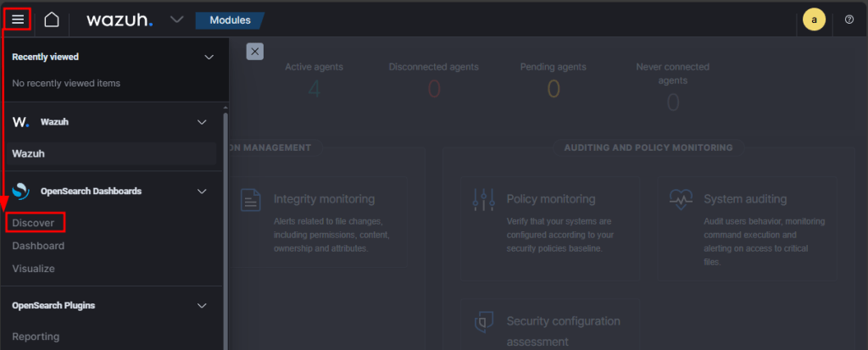
Task: Go to the home icon
Action: (x=52, y=19)
